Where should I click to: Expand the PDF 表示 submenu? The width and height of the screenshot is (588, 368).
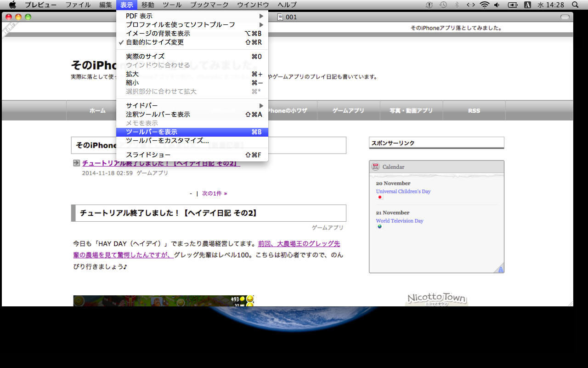point(192,16)
